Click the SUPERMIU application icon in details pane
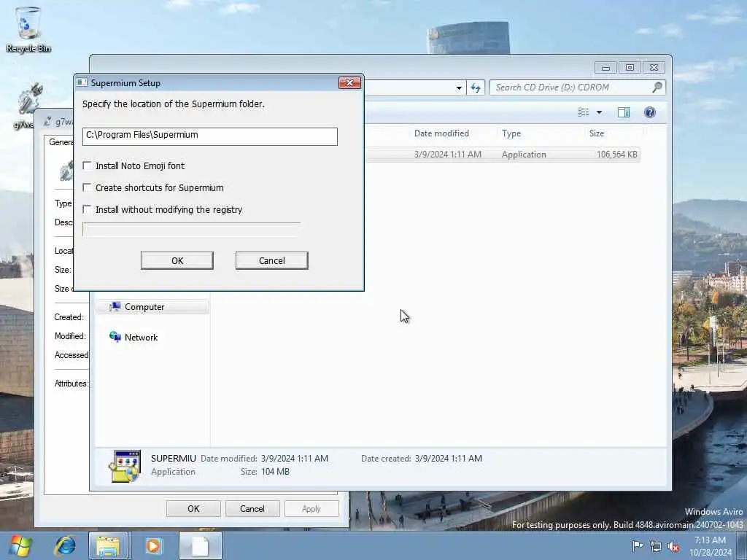Image resolution: width=747 pixels, height=560 pixels. click(125, 466)
